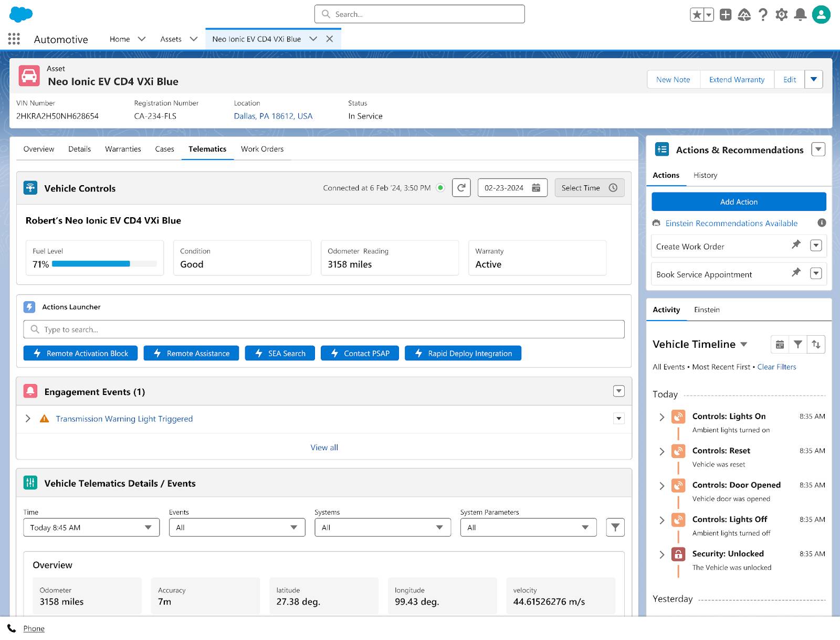Open the Actions & Recommendations panel menu
The height and width of the screenshot is (640, 840).
(818, 150)
